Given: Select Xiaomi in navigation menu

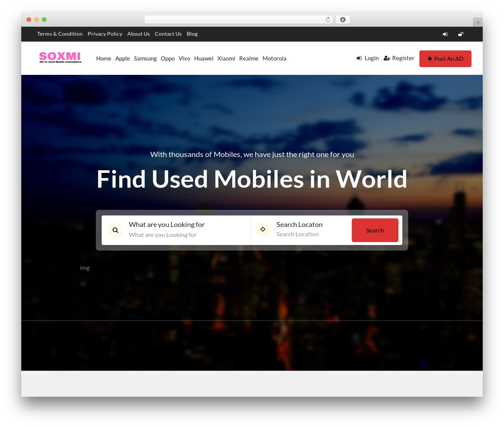Looking at the screenshot, I should 226,58.
